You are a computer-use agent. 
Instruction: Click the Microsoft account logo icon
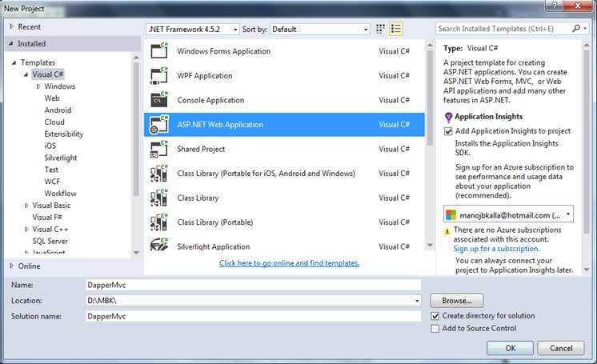pos(451,214)
